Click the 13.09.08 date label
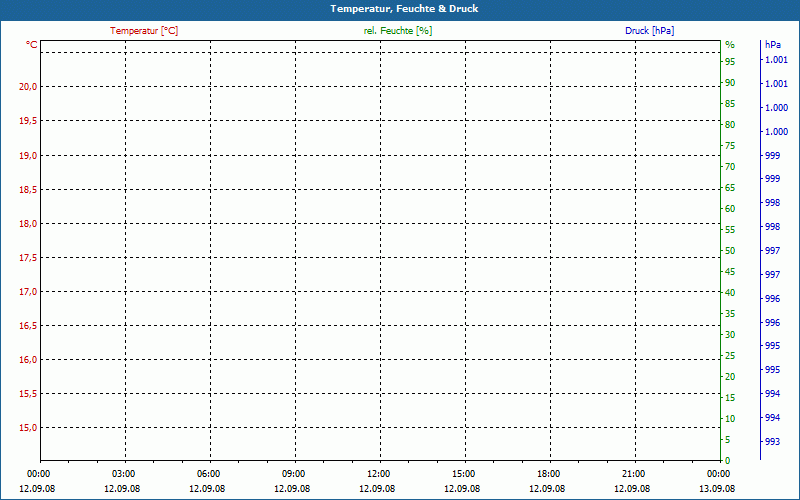This screenshot has width=800, height=500. coord(718,489)
